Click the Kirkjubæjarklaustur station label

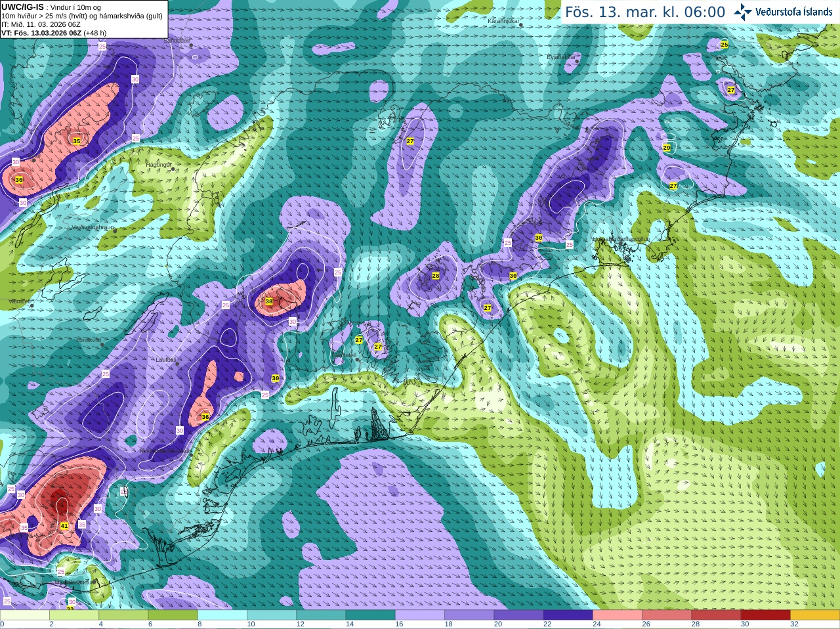[166, 451]
